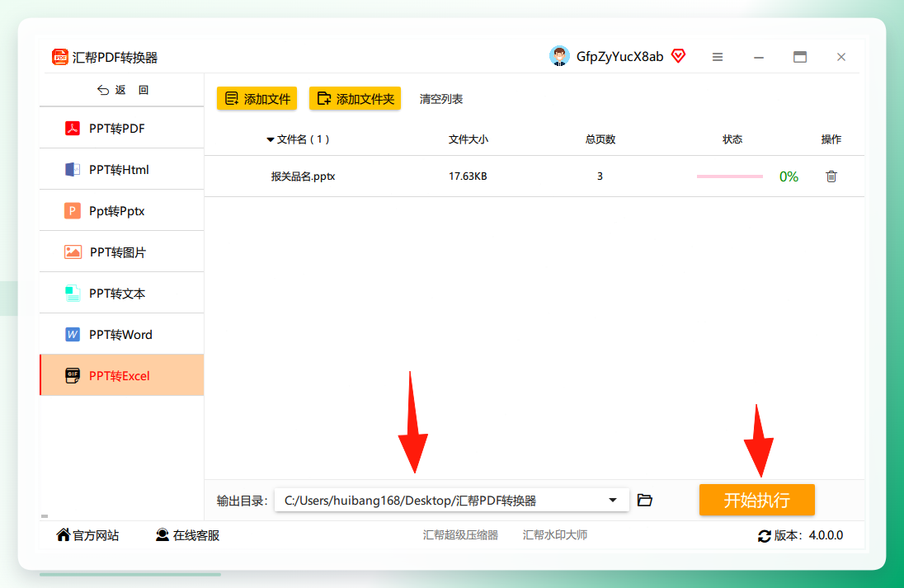The width and height of the screenshot is (904, 588).
Task: Click the version refresh icon
Action: 765,536
